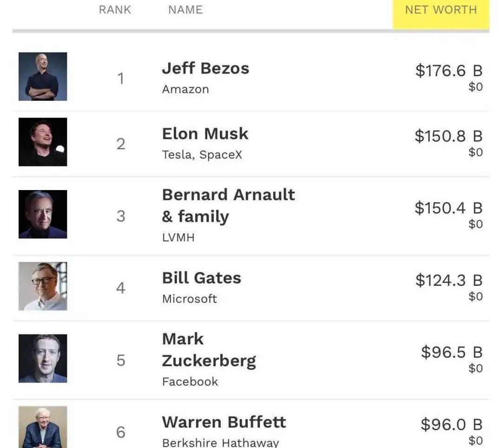The height and width of the screenshot is (448, 502).
Task: Open Mark Zuckerberg's photo thumbnail
Action: click(x=43, y=358)
